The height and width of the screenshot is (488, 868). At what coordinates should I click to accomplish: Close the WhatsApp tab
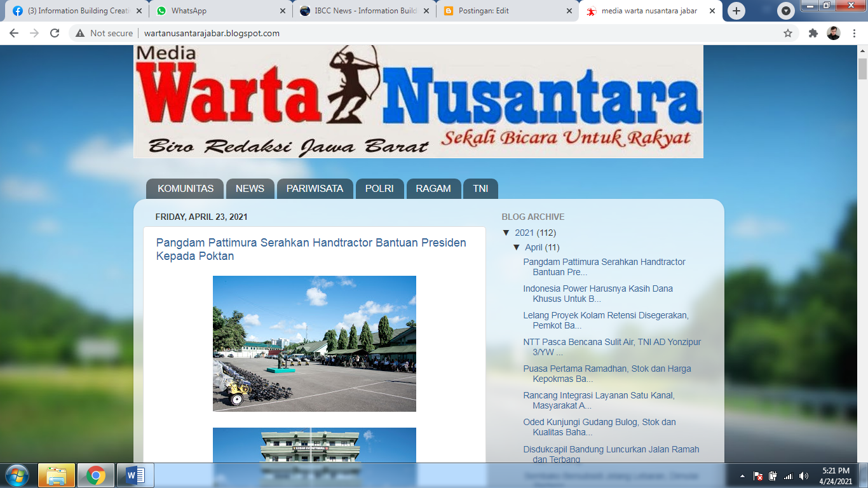click(282, 11)
